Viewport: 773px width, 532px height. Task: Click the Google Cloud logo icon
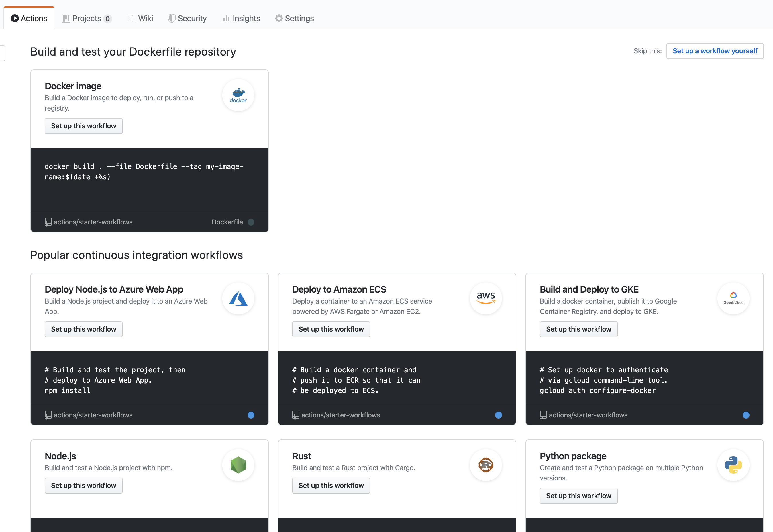pyautogui.click(x=733, y=299)
